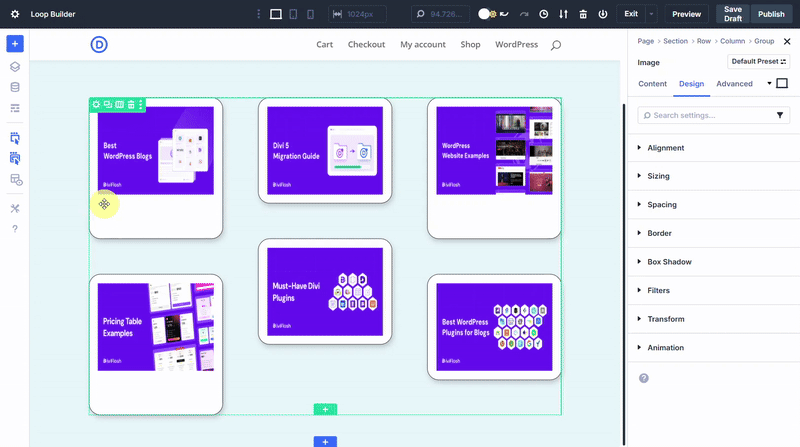800x447 pixels.
Task: Open more options dots on green toolbar
Action: pos(141,105)
